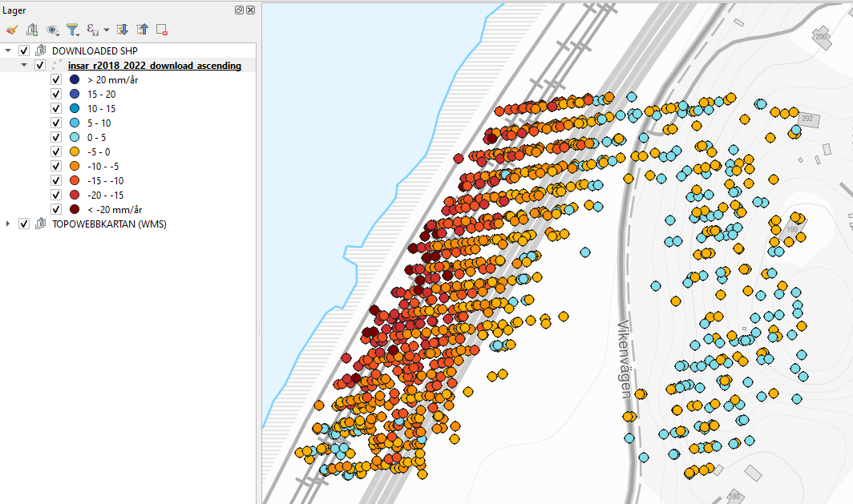Image resolution: width=853 pixels, height=504 pixels.
Task: Click the dark red '< -20 mm/år' symbol
Action: (75, 209)
